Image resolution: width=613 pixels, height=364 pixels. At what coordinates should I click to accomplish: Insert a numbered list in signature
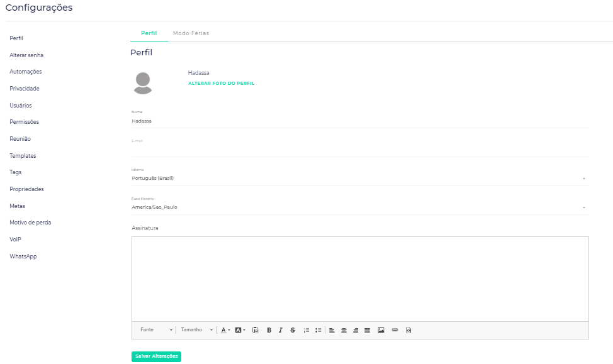306,330
